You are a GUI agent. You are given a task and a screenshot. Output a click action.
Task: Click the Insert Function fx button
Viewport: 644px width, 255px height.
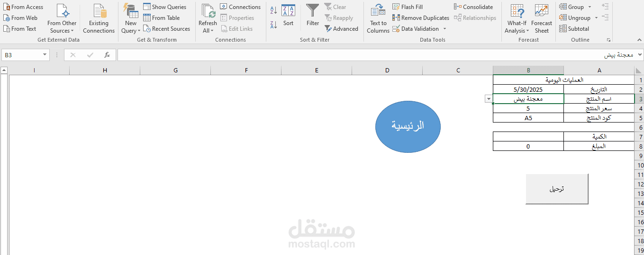point(107,55)
